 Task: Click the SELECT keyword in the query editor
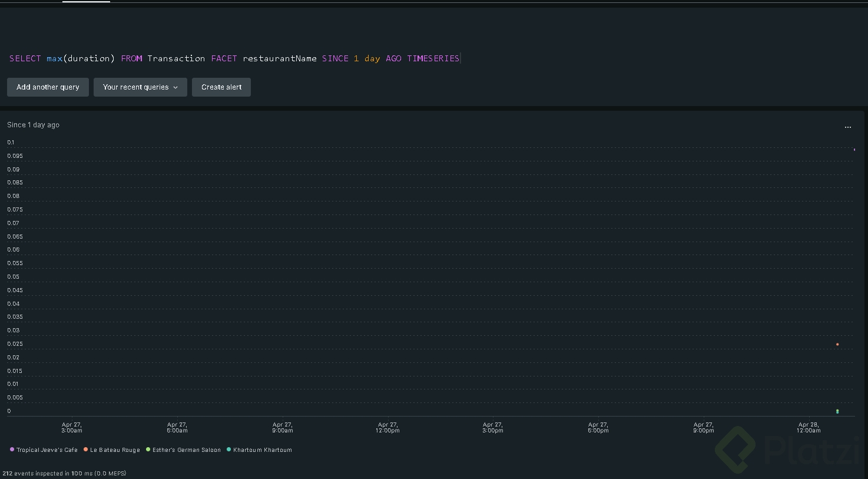tap(25, 58)
